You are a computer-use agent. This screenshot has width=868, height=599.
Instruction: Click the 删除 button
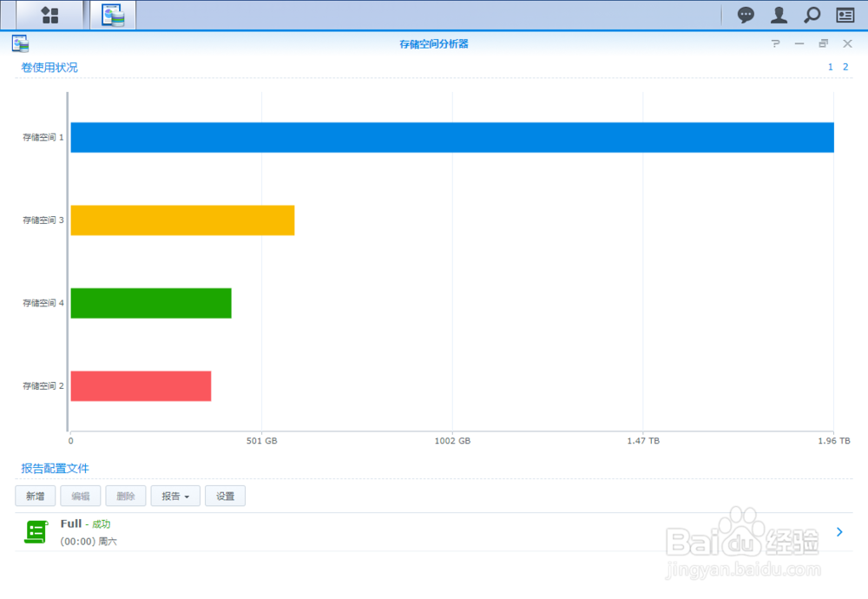126,496
